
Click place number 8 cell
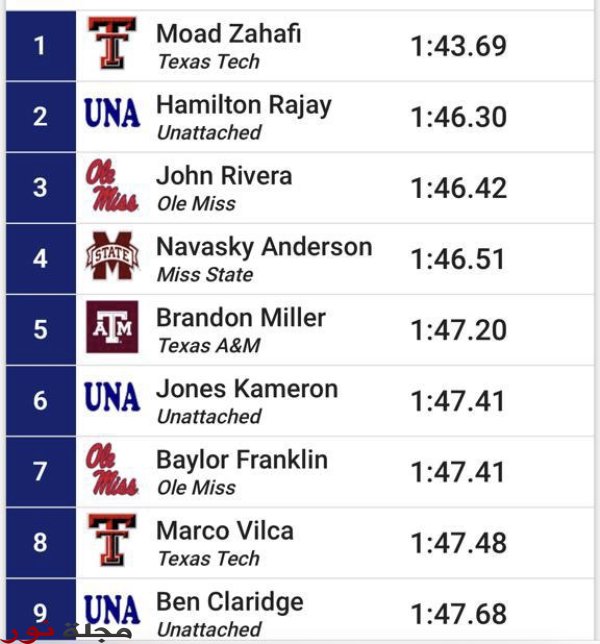click(x=41, y=543)
